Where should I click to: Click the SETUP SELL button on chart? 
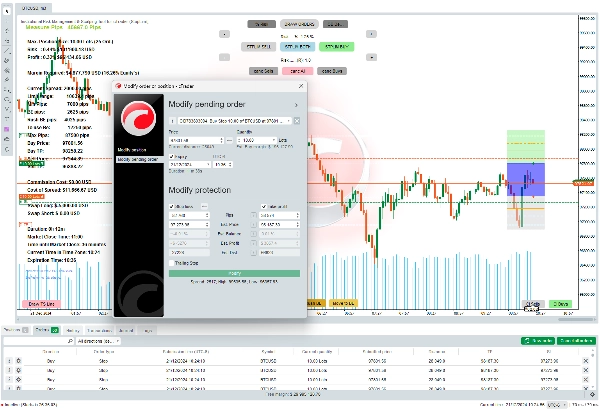(259, 47)
